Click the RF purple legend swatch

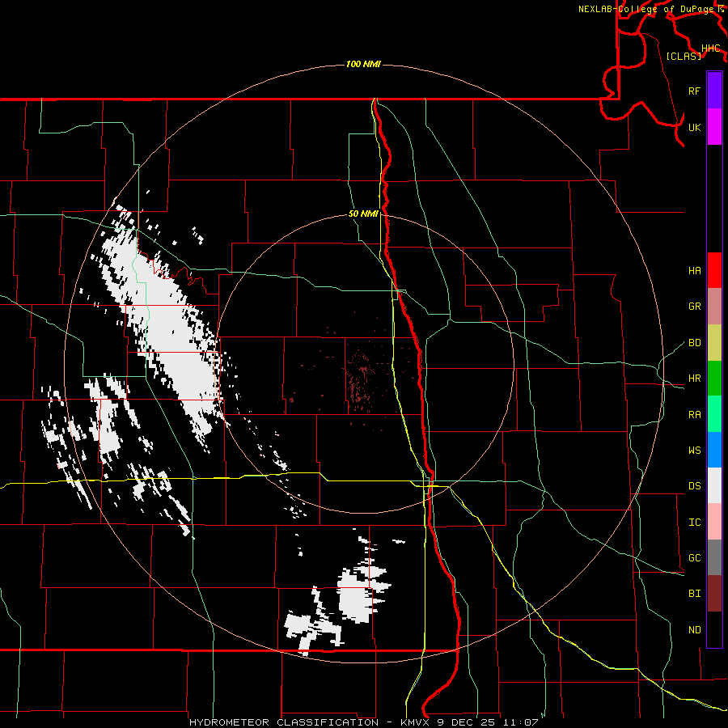(x=714, y=91)
